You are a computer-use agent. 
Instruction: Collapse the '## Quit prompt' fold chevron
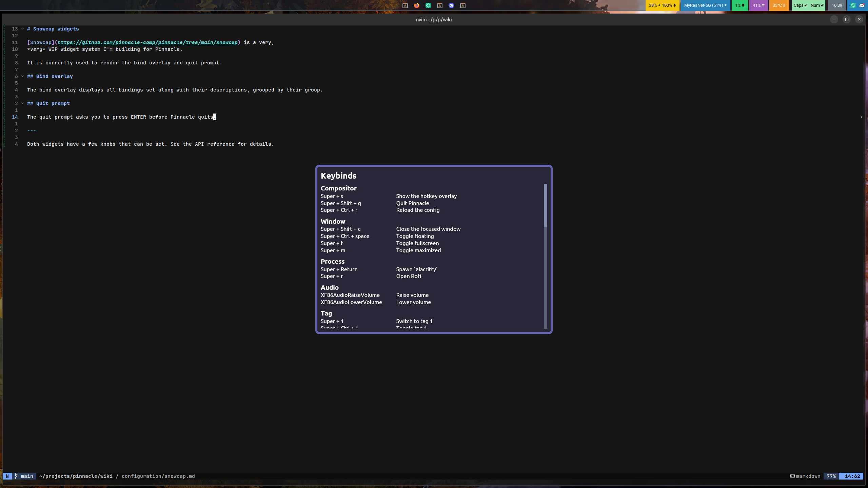pyautogui.click(x=22, y=103)
